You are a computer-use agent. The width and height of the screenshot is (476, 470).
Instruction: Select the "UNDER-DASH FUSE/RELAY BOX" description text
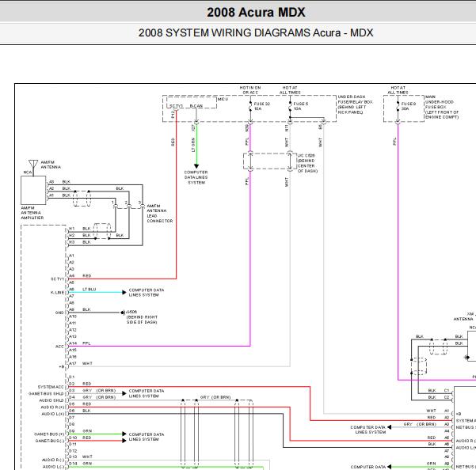point(355,104)
